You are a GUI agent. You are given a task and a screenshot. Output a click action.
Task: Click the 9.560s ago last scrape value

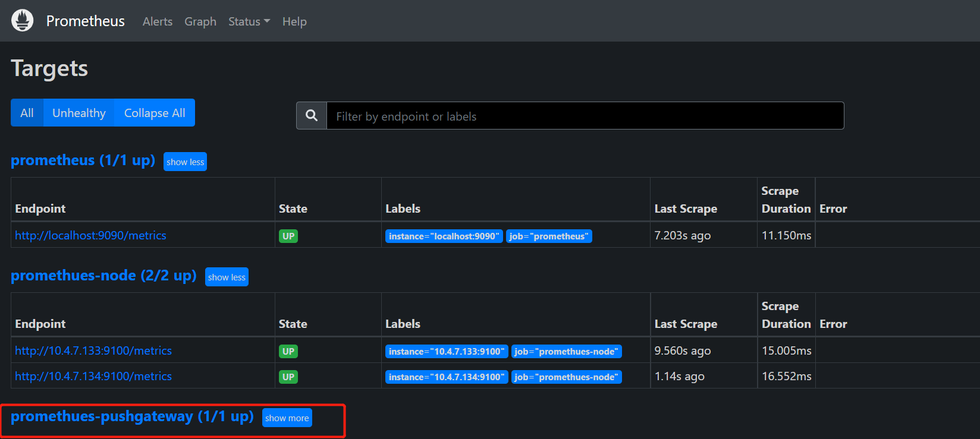pos(683,350)
